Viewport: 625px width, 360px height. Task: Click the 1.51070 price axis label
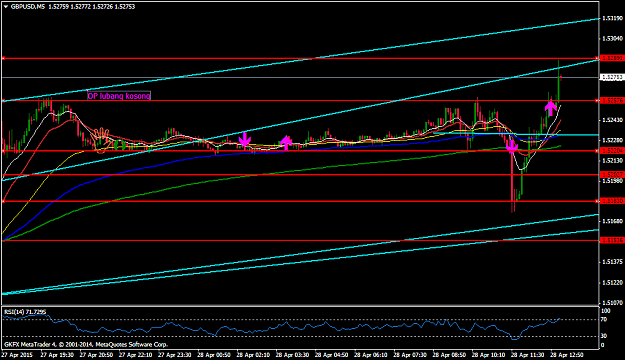coord(612,303)
